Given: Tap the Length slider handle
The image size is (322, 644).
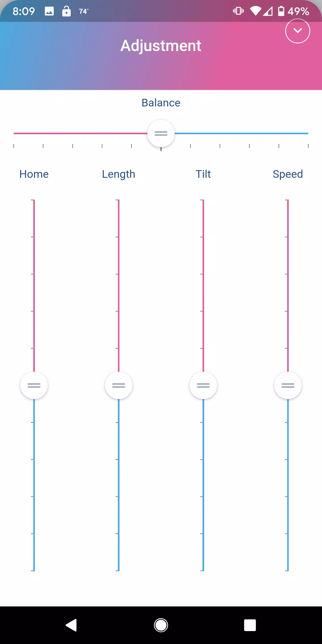Looking at the screenshot, I should [x=119, y=386].
